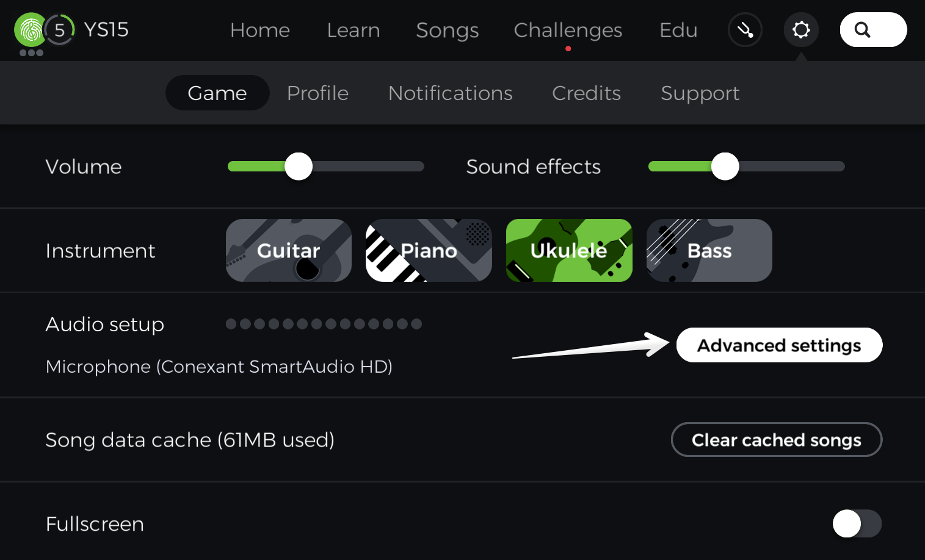The height and width of the screenshot is (560, 925).
Task: Switch to the Profile settings tab
Action: (317, 93)
